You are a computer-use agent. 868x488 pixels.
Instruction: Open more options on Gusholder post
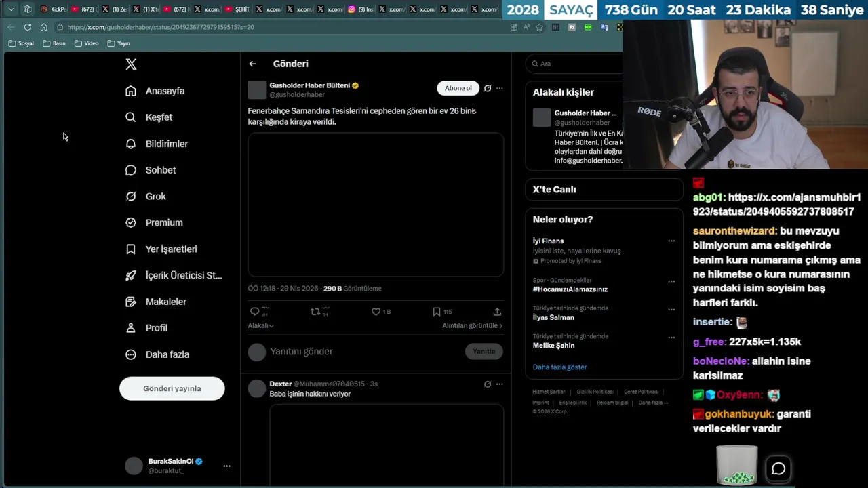click(x=500, y=88)
